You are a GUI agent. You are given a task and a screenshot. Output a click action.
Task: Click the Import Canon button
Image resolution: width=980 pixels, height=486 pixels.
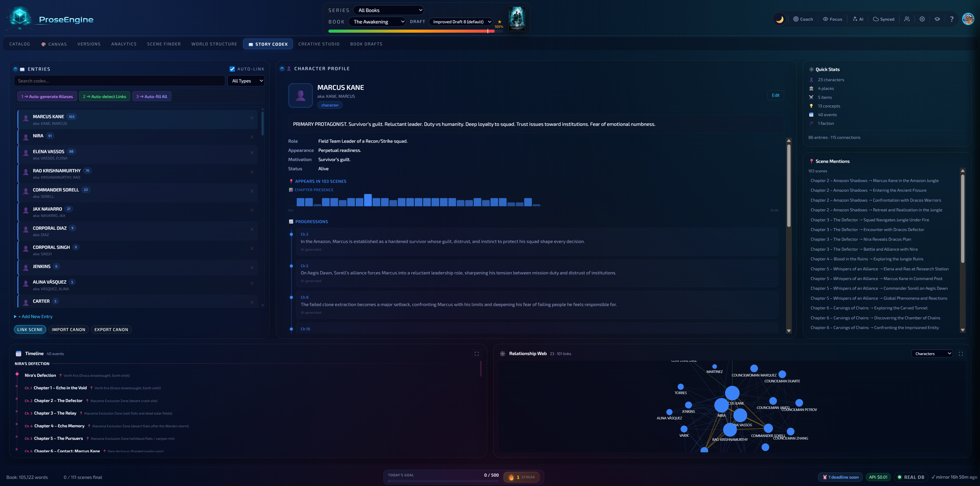coord(68,329)
